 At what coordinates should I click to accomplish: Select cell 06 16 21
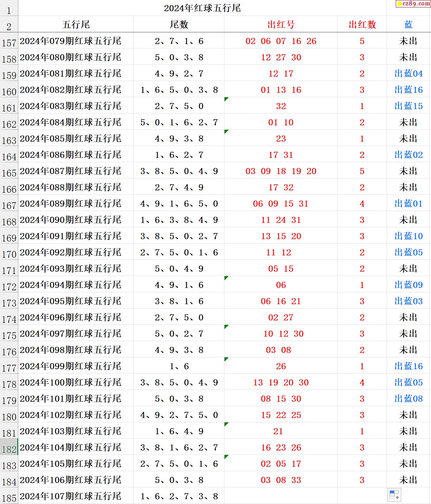click(x=281, y=301)
